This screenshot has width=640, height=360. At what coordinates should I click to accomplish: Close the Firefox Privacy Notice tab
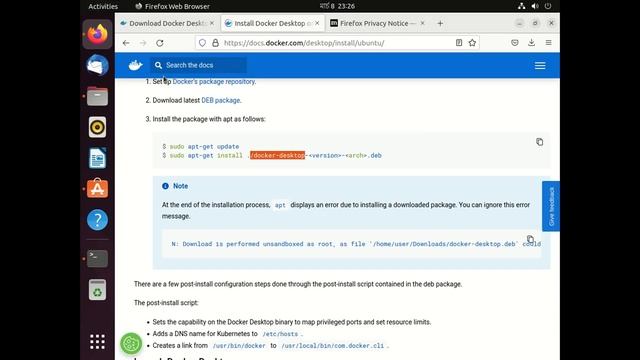(422, 23)
